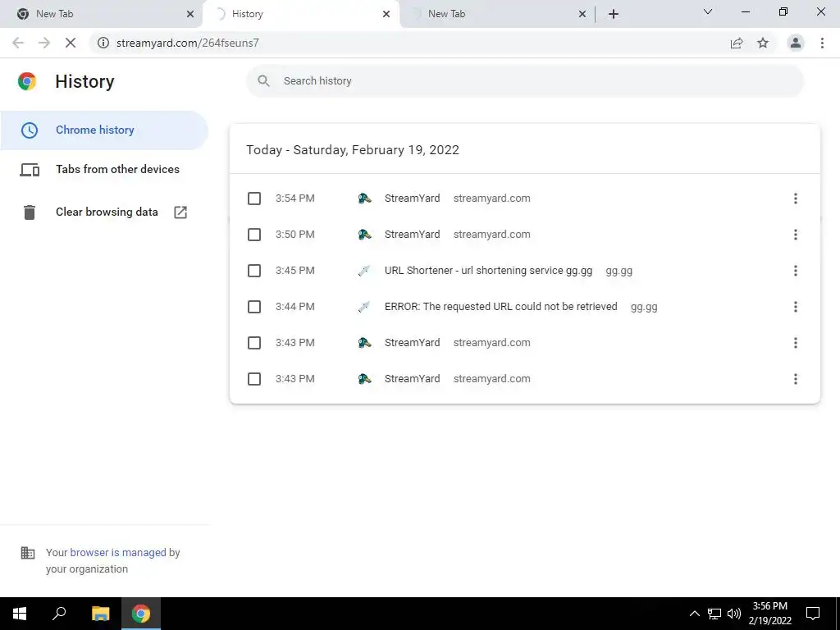Click the Chrome taskbar icon
The width and height of the screenshot is (840, 630).
(x=141, y=614)
